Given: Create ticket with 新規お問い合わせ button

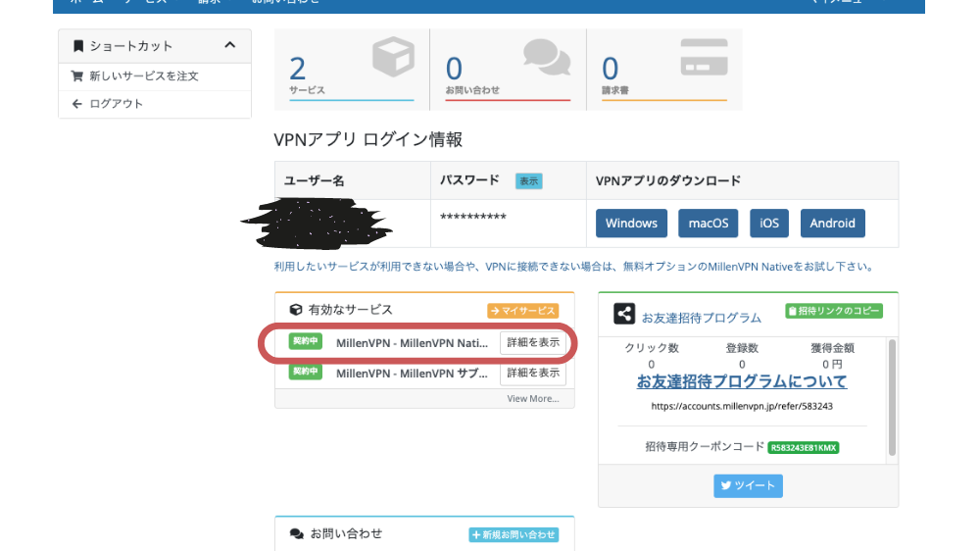Looking at the screenshot, I should click(x=514, y=534).
